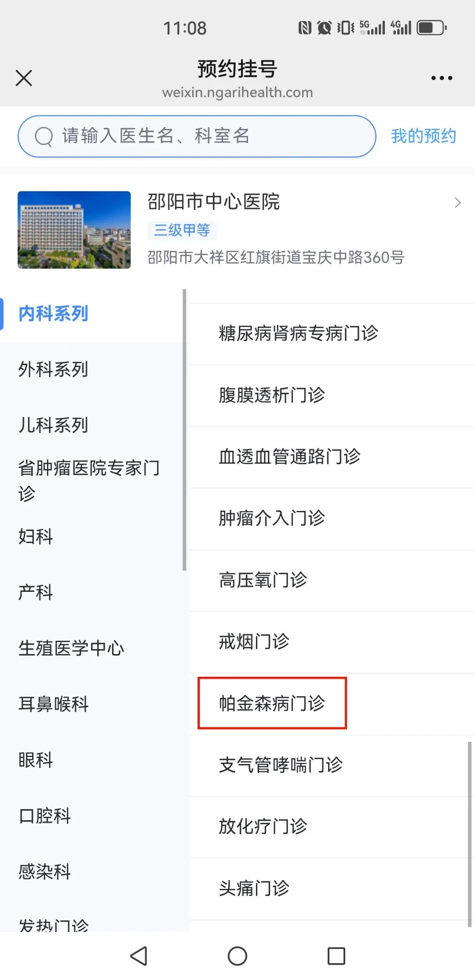Viewport: 475px width, 980px height.
Task: Tap the Android home circle button
Action: coord(237,956)
